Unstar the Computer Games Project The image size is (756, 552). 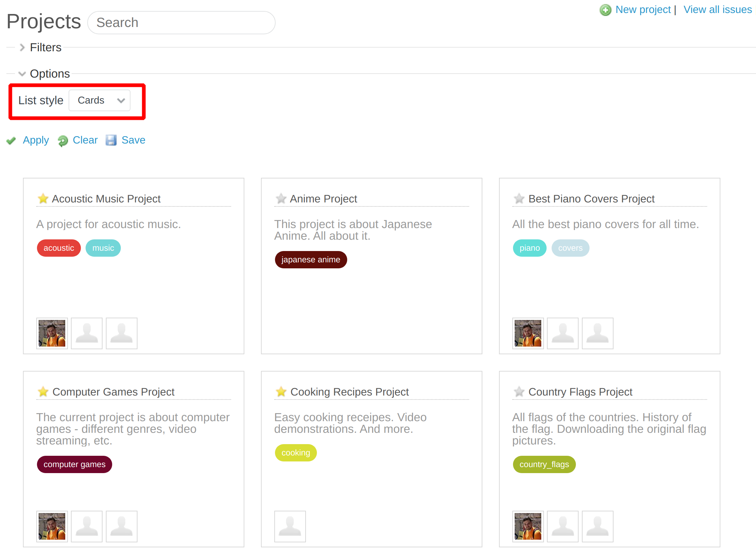click(43, 392)
